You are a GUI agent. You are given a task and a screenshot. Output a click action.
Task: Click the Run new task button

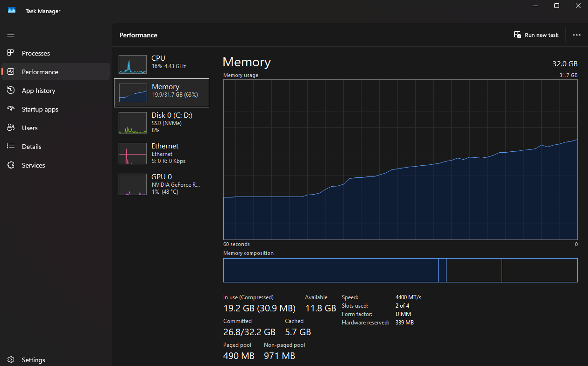(536, 35)
